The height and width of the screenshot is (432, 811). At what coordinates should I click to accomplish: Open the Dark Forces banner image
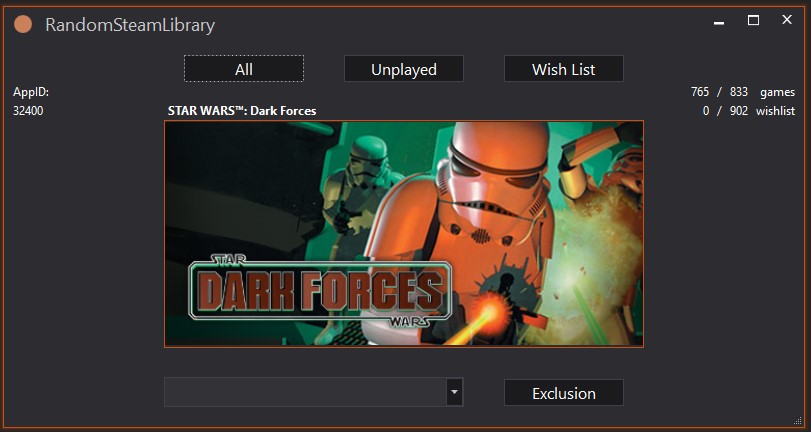403,234
